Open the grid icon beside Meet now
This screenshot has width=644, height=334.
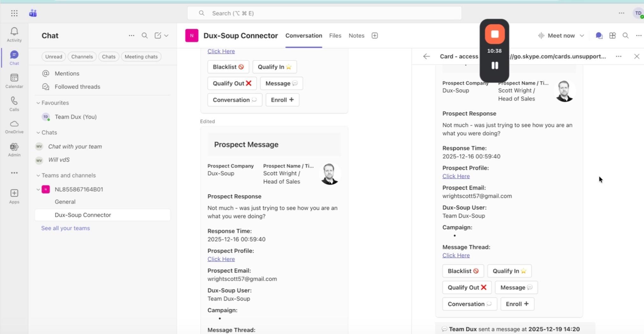pos(612,35)
